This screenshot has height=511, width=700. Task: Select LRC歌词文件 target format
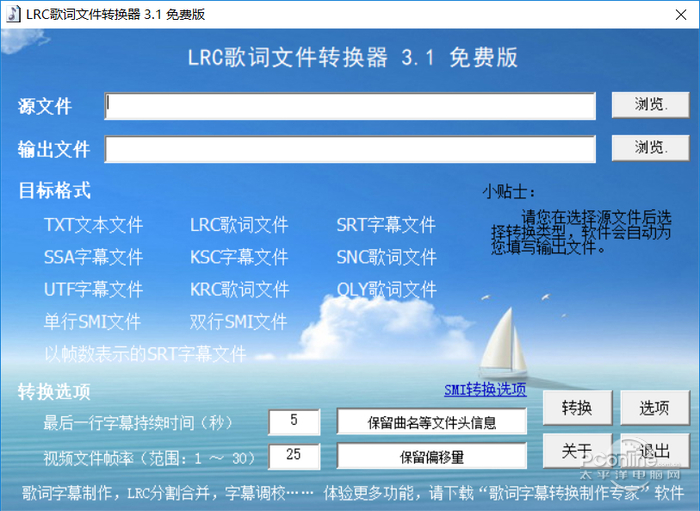[239, 224]
